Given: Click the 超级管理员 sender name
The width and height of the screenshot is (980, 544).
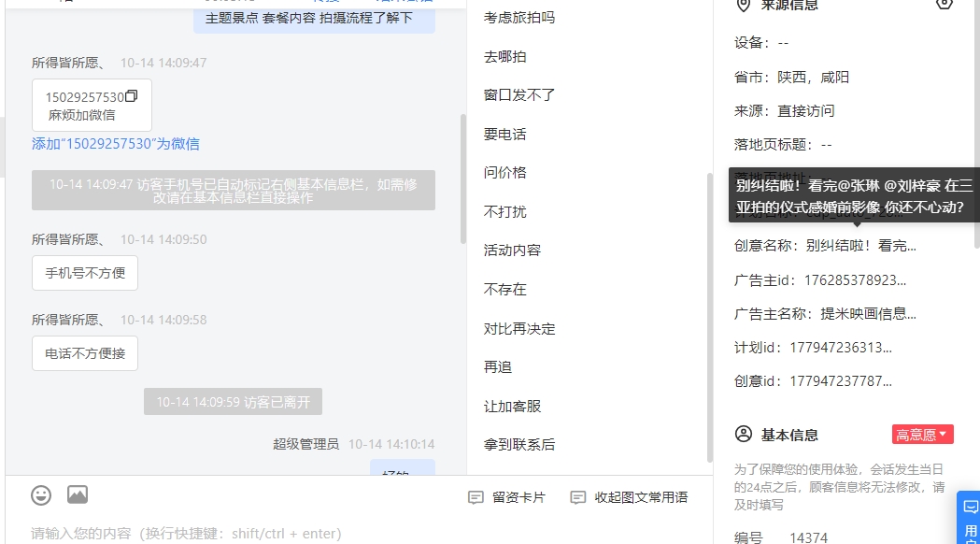Looking at the screenshot, I should pyautogui.click(x=305, y=445).
